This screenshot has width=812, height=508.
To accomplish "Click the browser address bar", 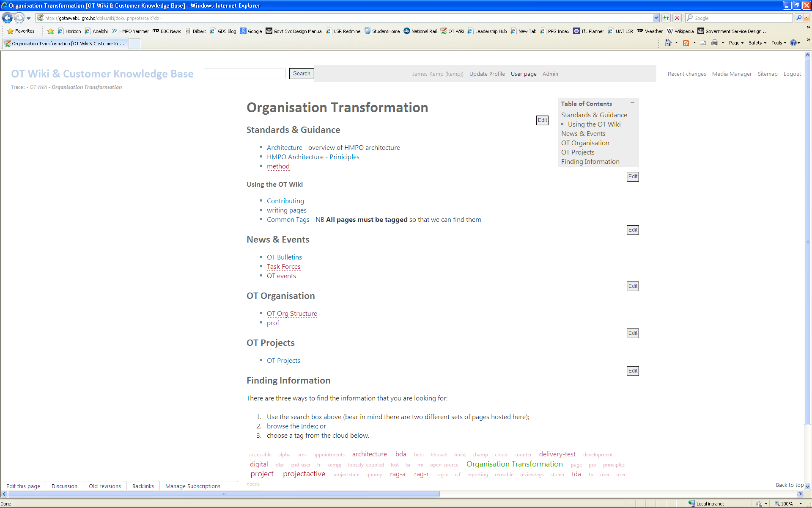I will (x=345, y=18).
